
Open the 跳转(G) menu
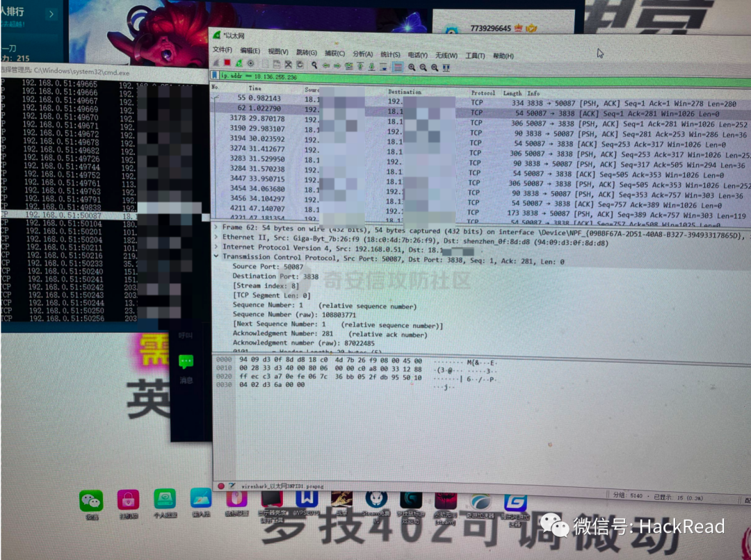(x=307, y=52)
